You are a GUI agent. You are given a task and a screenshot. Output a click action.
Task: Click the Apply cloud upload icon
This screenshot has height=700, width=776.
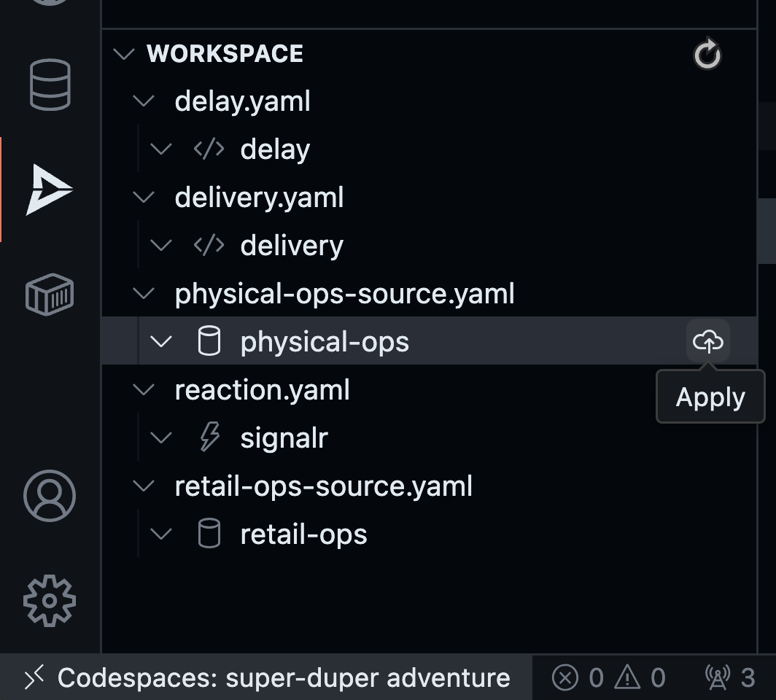[707, 341]
